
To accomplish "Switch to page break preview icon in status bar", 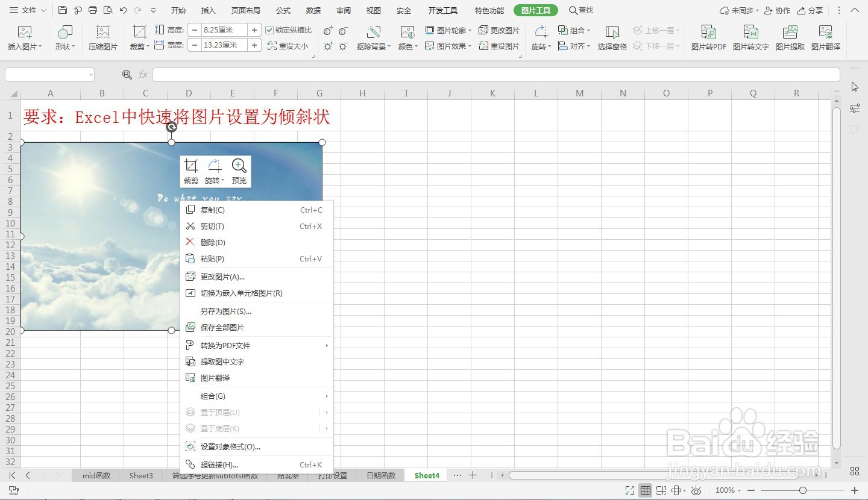I will pyautogui.click(x=661, y=490).
